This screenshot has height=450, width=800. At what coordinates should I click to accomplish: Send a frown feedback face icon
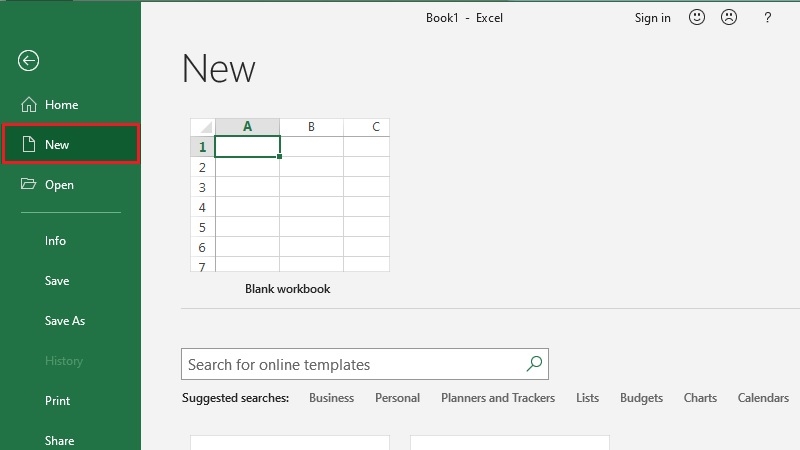(729, 17)
